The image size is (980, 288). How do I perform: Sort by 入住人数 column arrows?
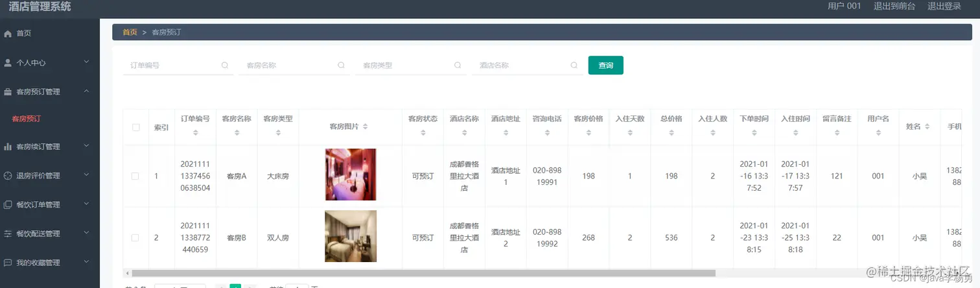coord(713,132)
